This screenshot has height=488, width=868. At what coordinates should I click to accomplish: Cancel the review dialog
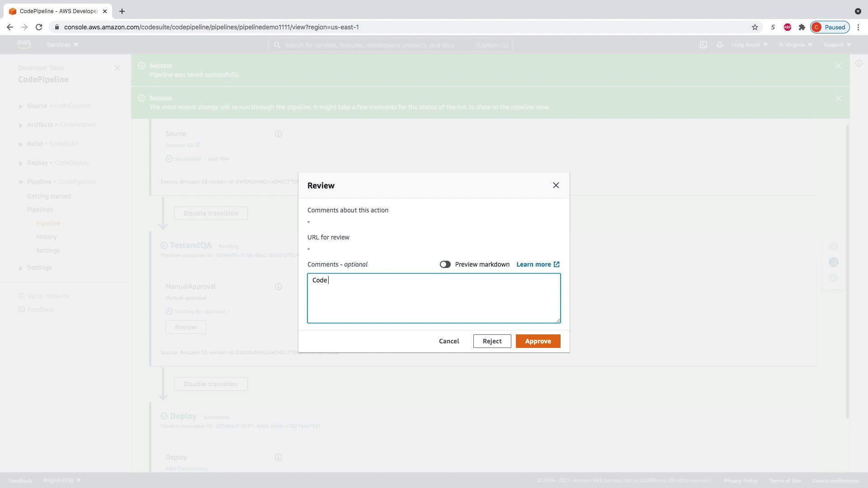[448, 341]
